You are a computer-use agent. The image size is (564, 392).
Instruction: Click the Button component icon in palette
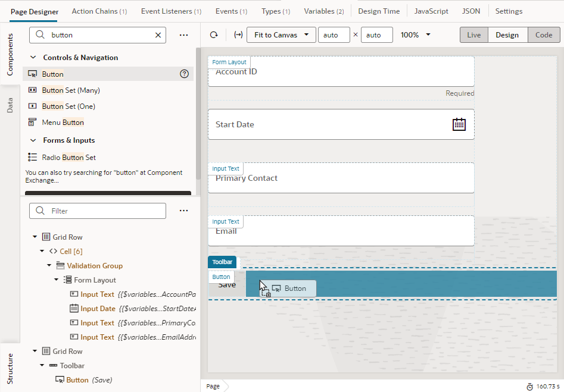pyautogui.click(x=32, y=74)
